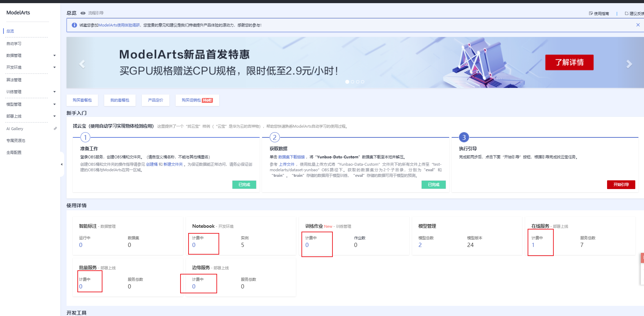Collapse the sidebar with the arrow handle
The image size is (644, 316).
(62, 164)
